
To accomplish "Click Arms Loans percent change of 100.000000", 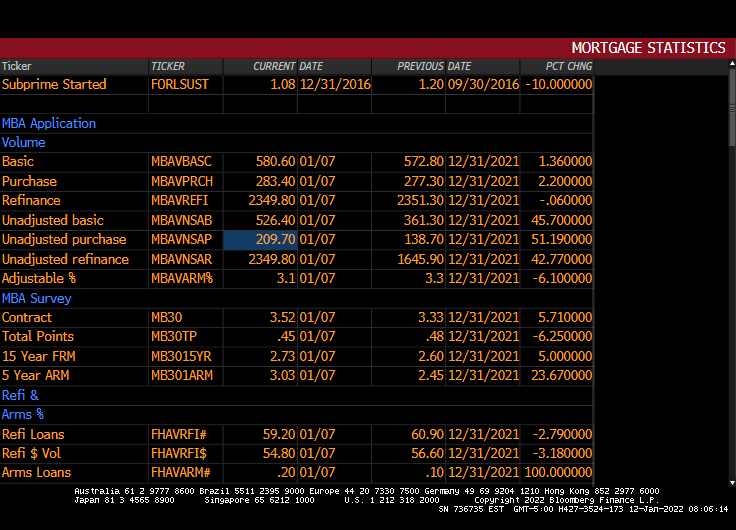I will (x=558, y=473).
